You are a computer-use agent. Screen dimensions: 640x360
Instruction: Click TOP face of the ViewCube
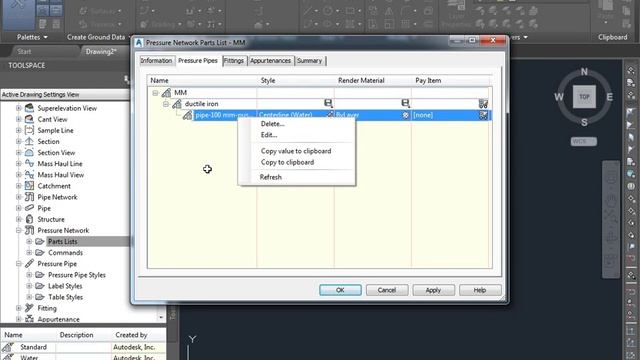(584, 97)
